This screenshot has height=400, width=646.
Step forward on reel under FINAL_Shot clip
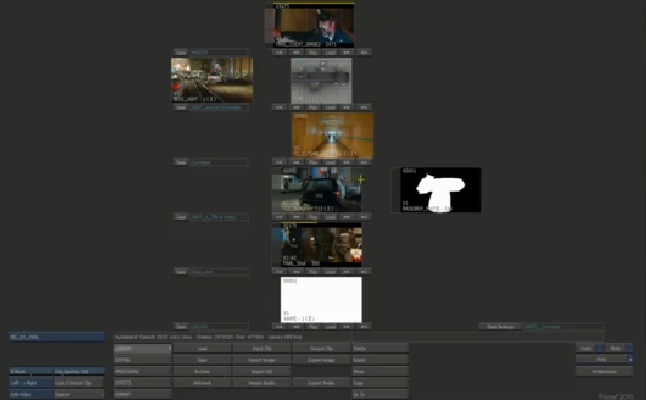(347, 271)
